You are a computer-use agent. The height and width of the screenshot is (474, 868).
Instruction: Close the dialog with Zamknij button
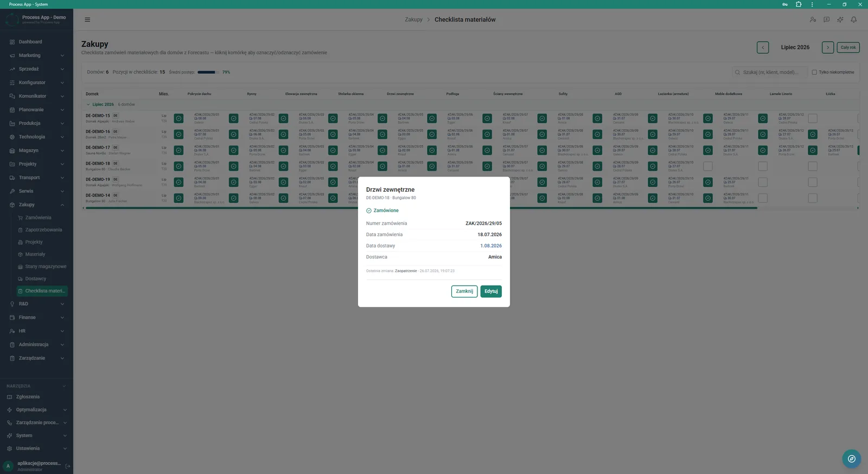coord(464,292)
